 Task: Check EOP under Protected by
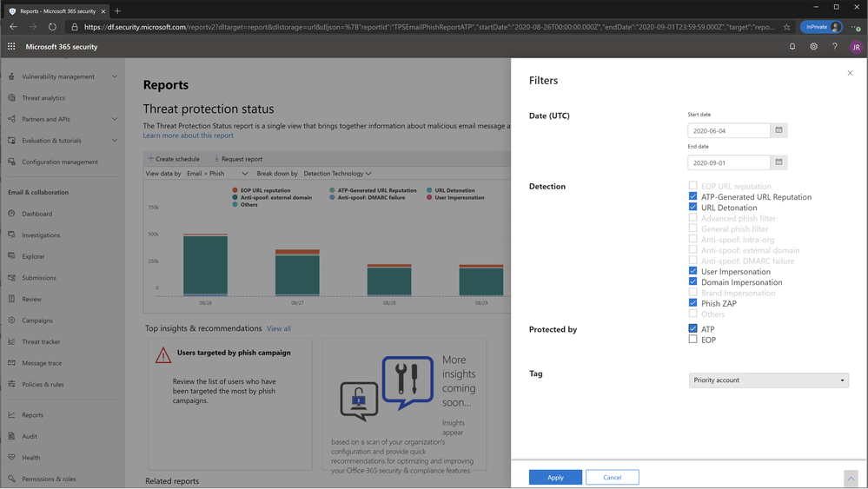(692, 339)
